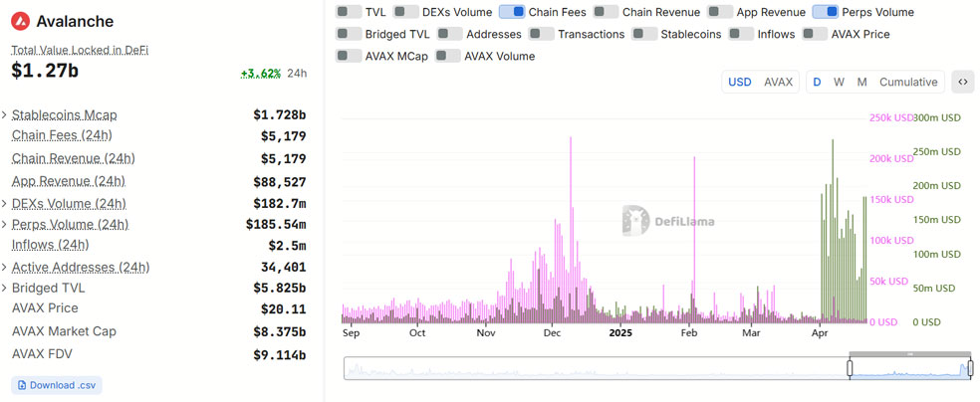The height and width of the screenshot is (402, 980).
Task: Click Chain Revenue (24h) label
Action: point(74,158)
